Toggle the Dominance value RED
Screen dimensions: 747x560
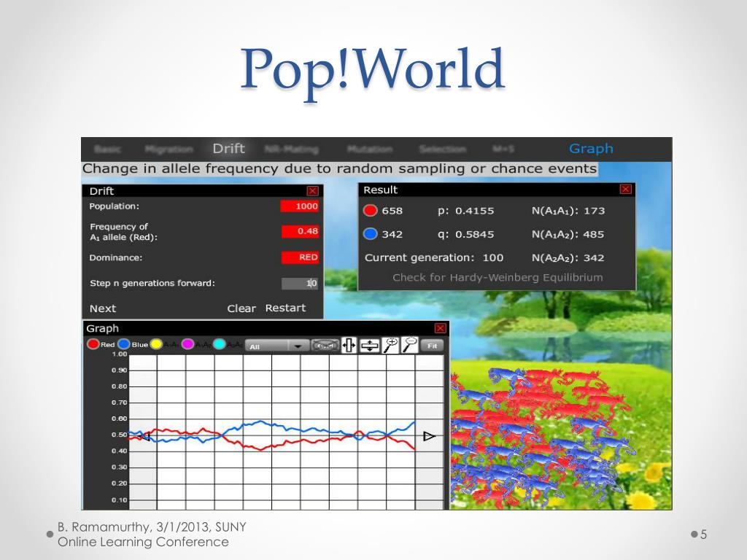coord(300,257)
